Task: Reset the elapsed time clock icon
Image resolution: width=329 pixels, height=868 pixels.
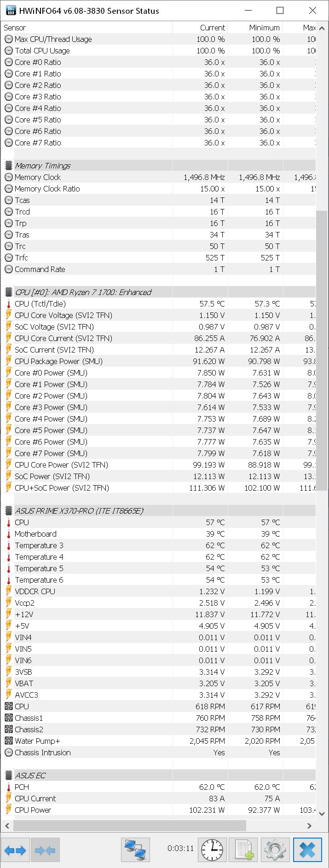Action: 212,850
